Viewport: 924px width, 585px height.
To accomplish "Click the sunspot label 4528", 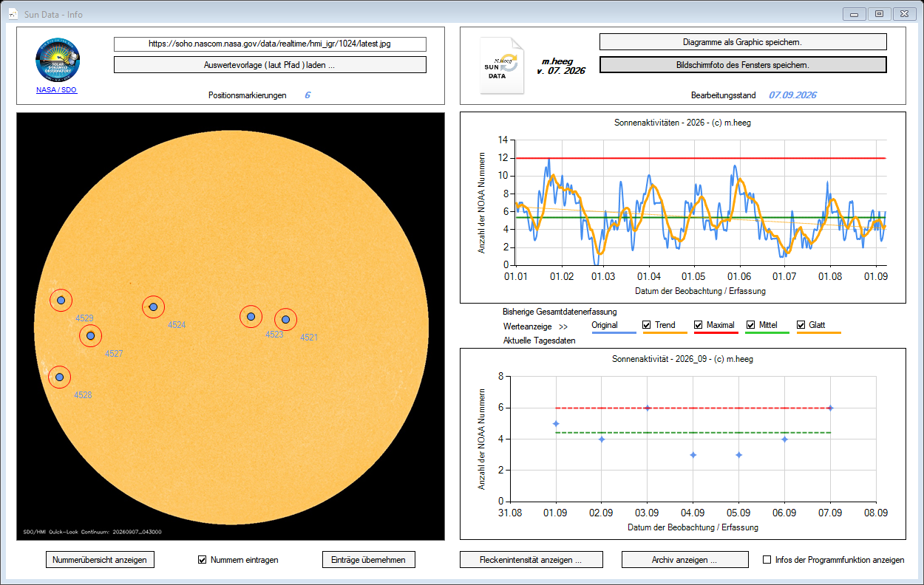I will point(83,395).
